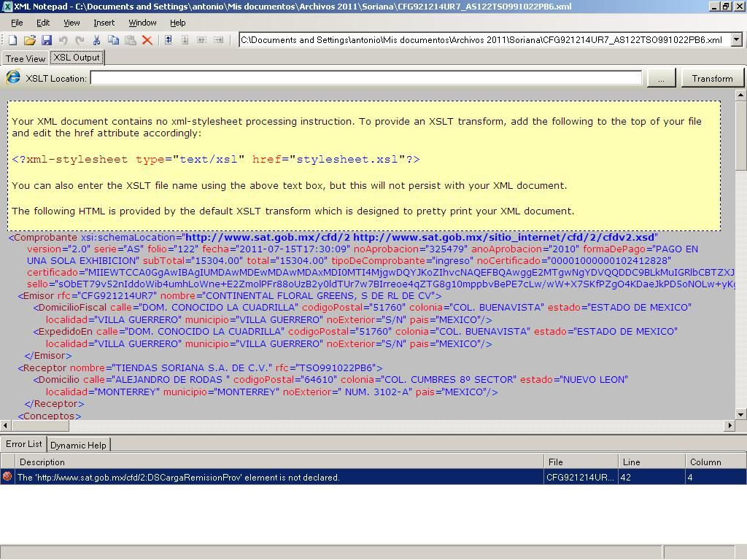Click the New document icon
The height and width of the screenshot is (560, 747).
pos(13,40)
